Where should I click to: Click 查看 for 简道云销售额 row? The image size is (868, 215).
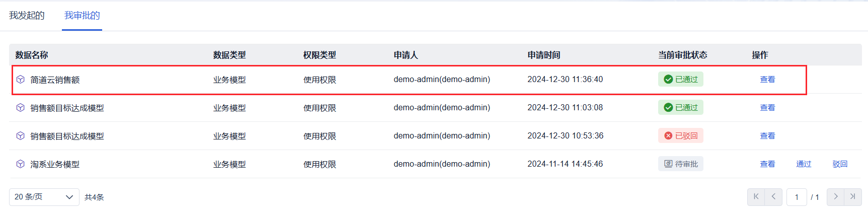click(x=767, y=80)
